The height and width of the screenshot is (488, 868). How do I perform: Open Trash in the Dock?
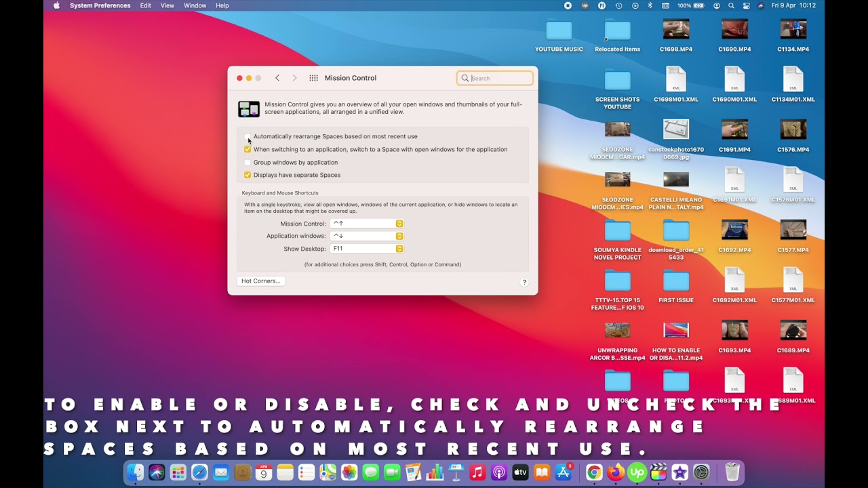(x=732, y=472)
